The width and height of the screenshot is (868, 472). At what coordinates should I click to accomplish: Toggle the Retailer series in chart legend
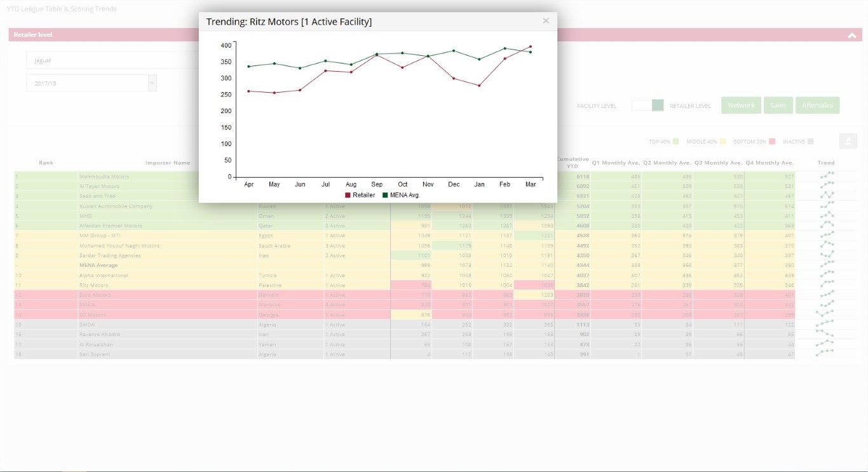(360, 195)
